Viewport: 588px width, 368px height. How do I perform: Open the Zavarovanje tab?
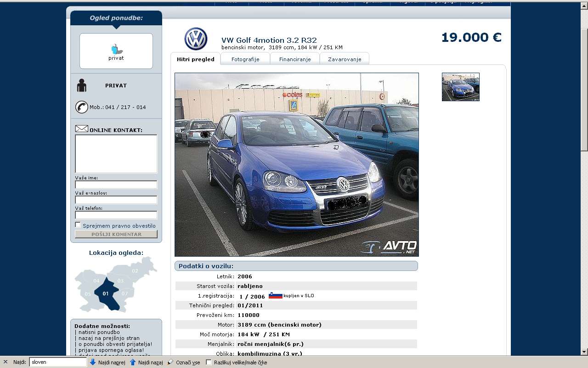coord(345,59)
